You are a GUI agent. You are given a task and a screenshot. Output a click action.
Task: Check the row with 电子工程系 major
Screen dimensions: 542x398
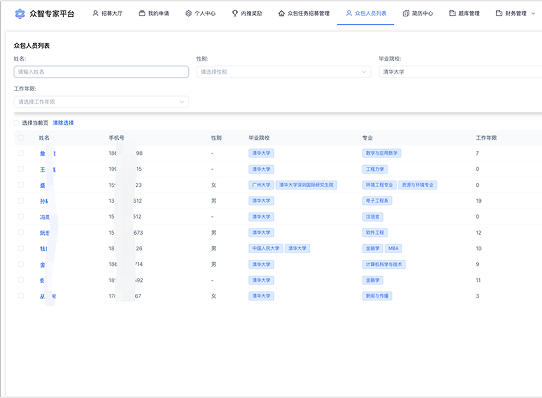pos(21,201)
